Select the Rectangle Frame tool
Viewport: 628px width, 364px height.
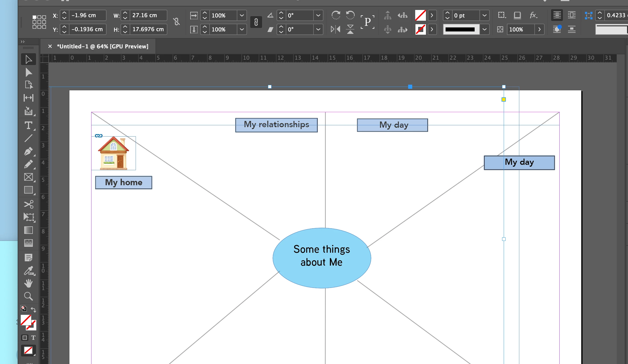click(28, 177)
